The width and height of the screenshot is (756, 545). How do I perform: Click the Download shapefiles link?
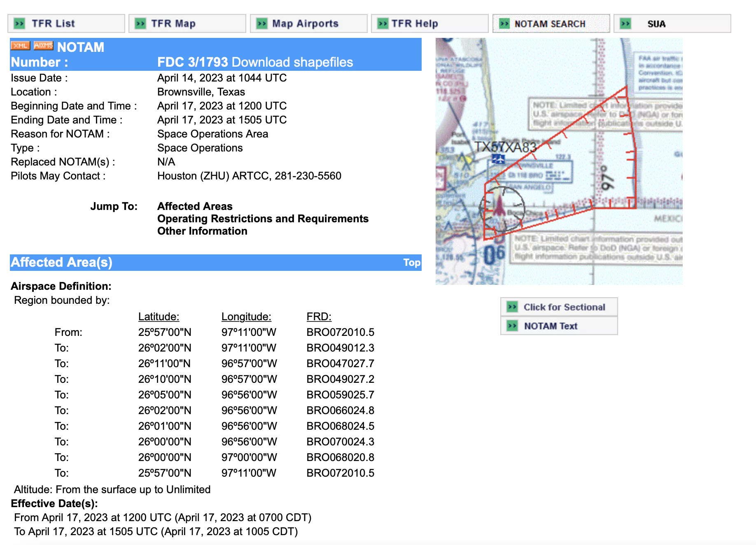(292, 62)
